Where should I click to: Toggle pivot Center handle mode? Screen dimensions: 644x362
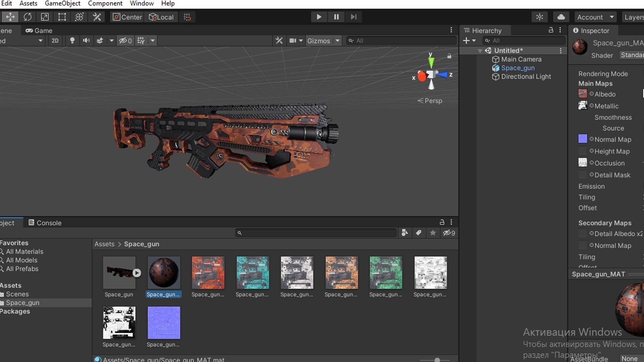(127, 17)
